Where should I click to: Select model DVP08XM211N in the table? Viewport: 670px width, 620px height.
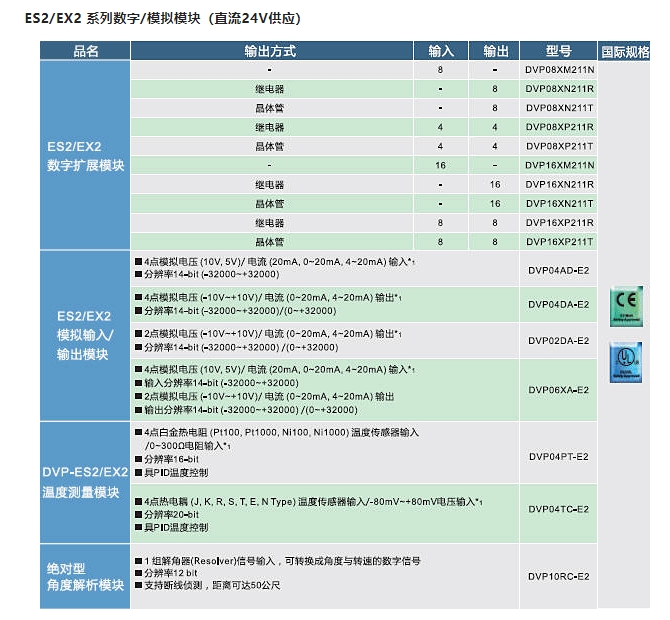559,70
